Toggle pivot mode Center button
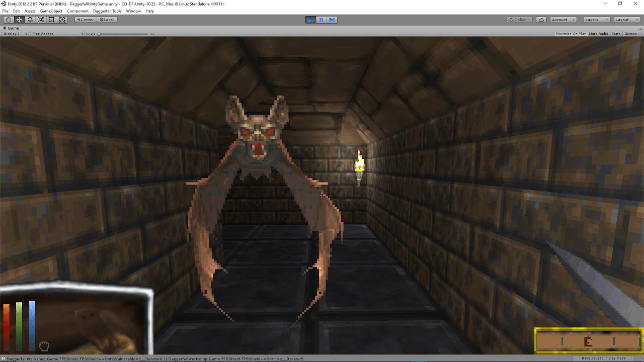The width and height of the screenshot is (644, 362). tap(85, 20)
